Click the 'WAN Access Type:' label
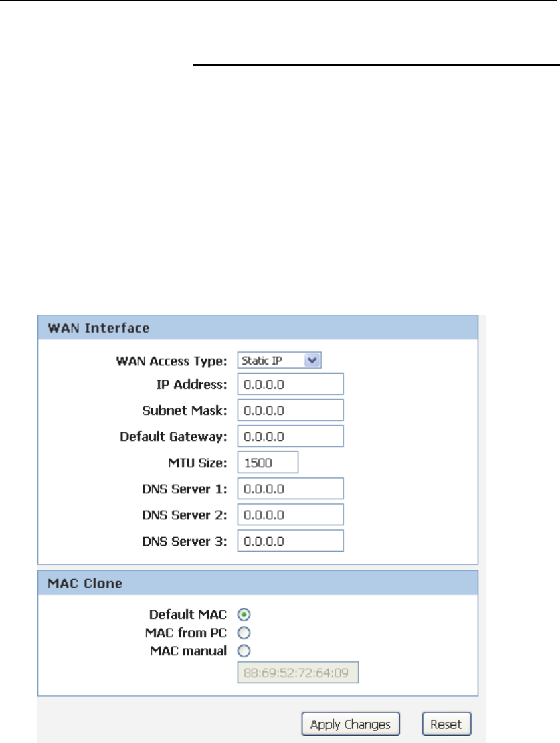 (x=171, y=361)
